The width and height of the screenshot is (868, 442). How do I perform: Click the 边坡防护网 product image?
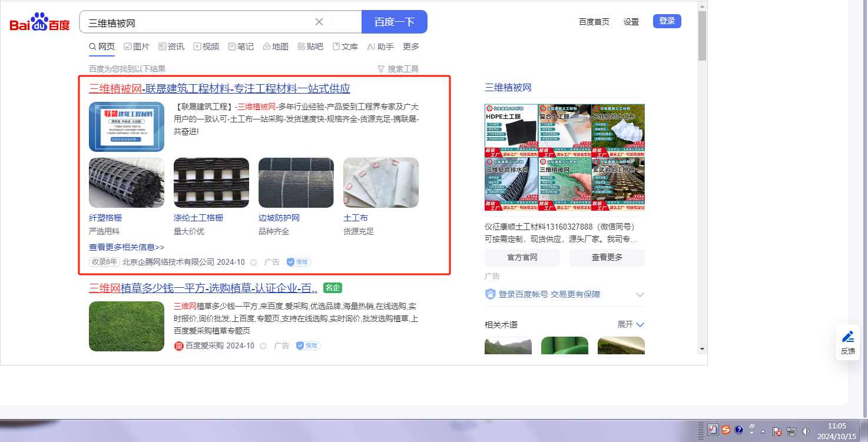pos(296,182)
